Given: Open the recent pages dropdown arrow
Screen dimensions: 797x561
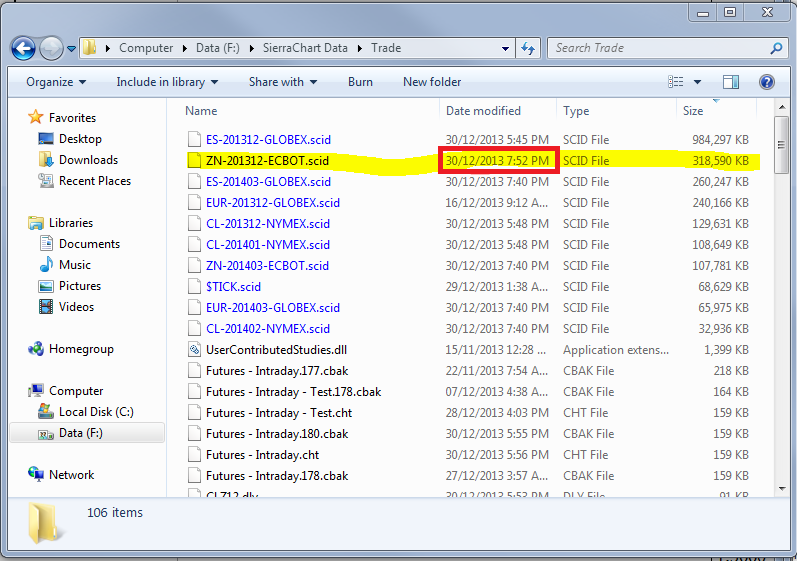Looking at the screenshot, I should 71,49.
